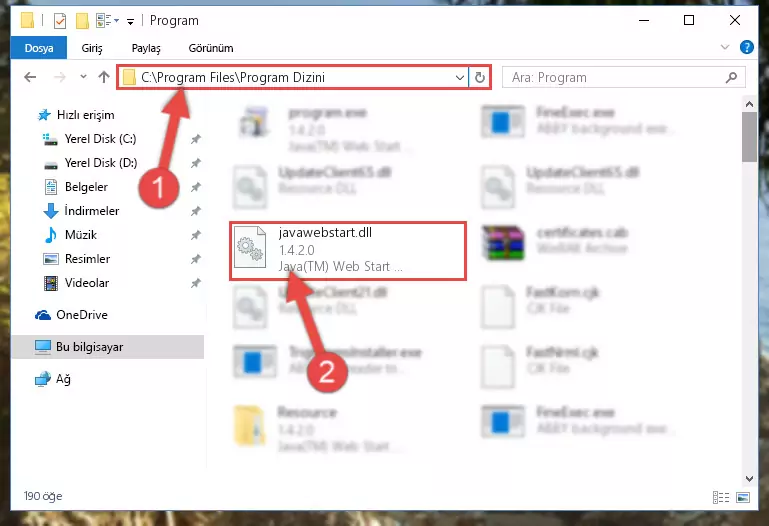Go forward with the right arrow button
769x526 pixels.
point(59,77)
